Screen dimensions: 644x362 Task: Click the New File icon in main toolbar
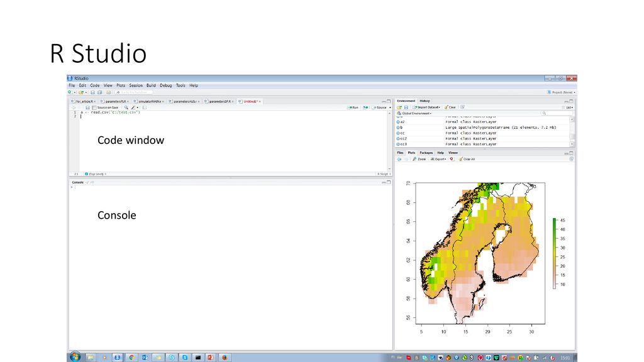pyautogui.click(x=70, y=92)
